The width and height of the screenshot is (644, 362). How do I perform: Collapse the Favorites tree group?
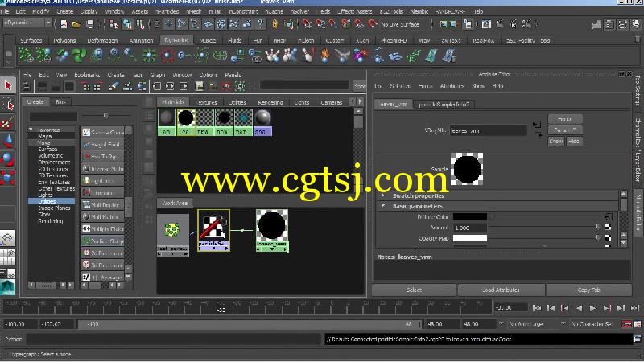click(x=31, y=130)
